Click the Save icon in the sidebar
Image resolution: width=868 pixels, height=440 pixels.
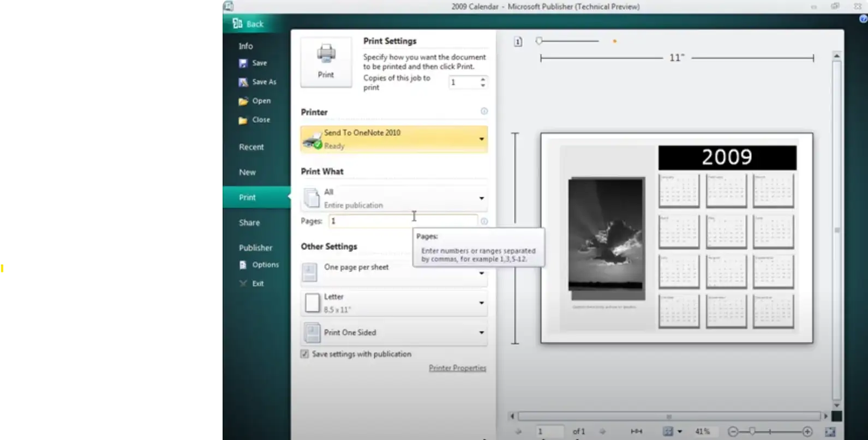click(243, 63)
